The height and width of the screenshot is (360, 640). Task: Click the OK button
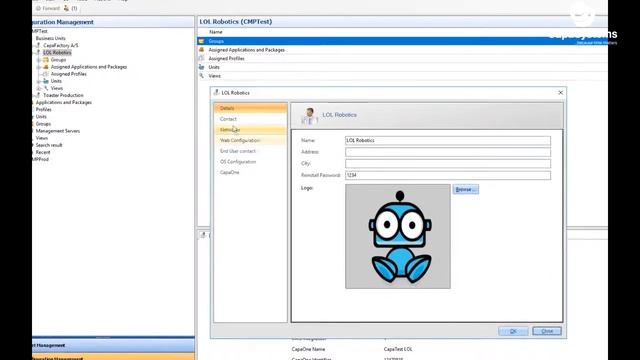tap(513, 331)
